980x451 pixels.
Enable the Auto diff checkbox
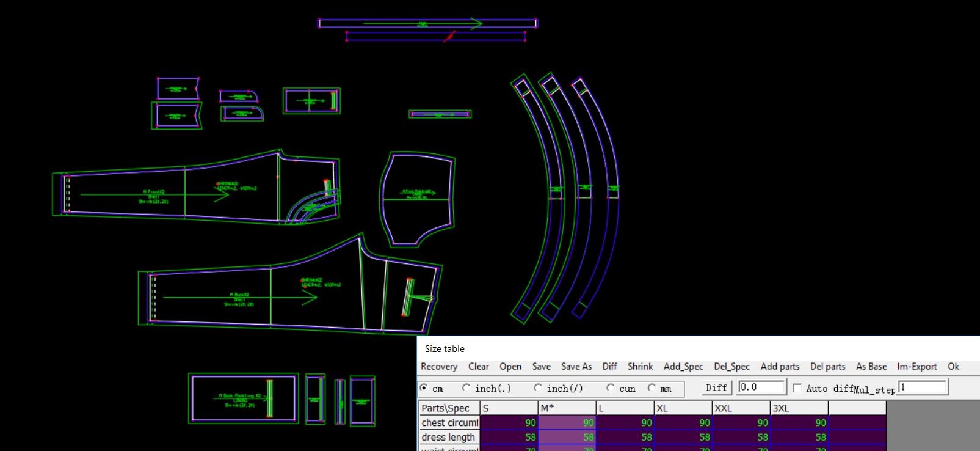797,388
